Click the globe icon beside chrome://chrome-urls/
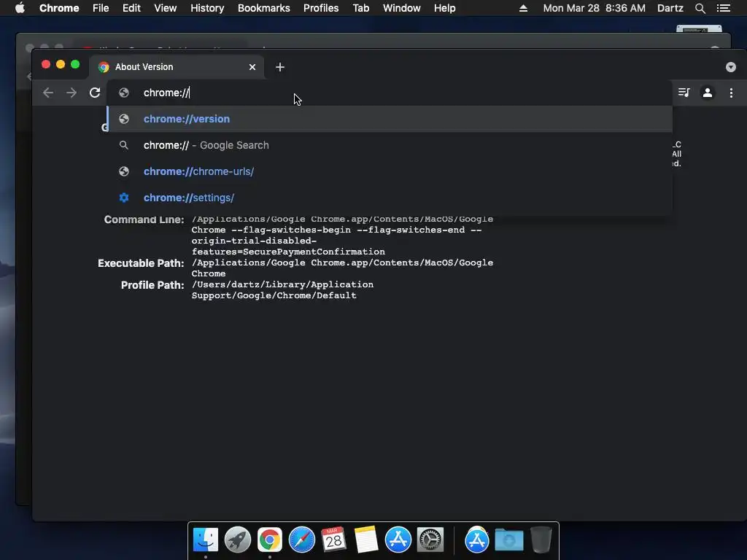Viewport: 747px width, 560px height. [x=124, y=171]
